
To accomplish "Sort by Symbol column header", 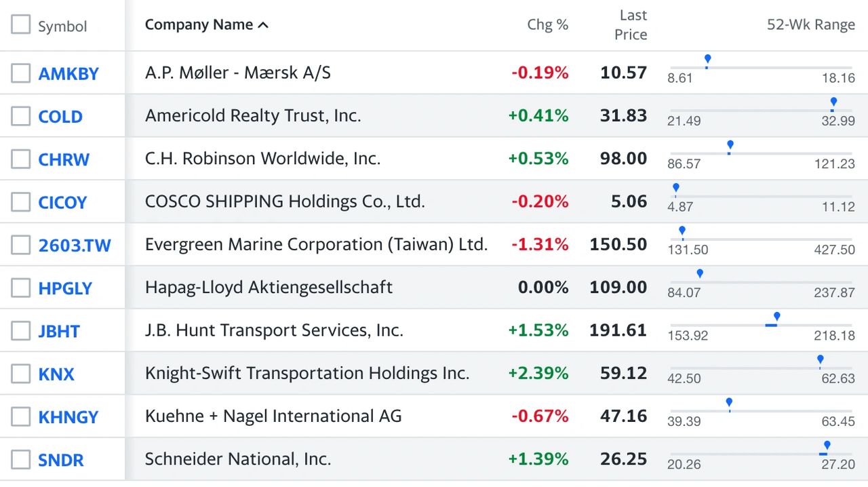I will click(x=62, y=26).
